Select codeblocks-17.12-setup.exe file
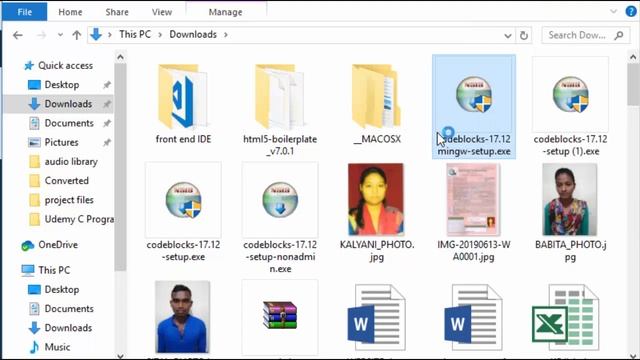 tap(183, 212)
